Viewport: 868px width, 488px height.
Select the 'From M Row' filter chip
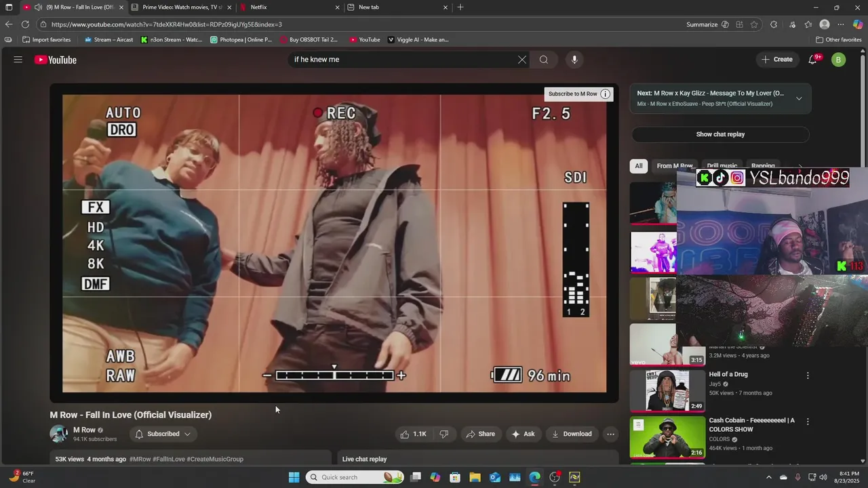pyautogui.click(x=675, y=165)
